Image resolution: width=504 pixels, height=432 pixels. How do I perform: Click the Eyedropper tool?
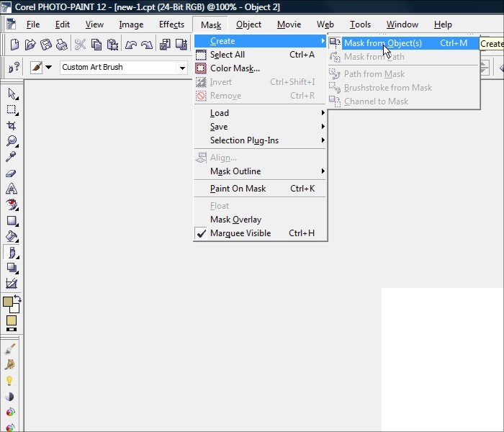(12, 157)
